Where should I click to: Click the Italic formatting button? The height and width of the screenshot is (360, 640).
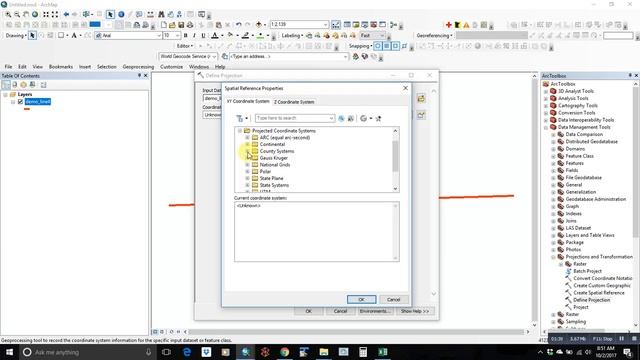pyautogui.click(x=194, y=36)
